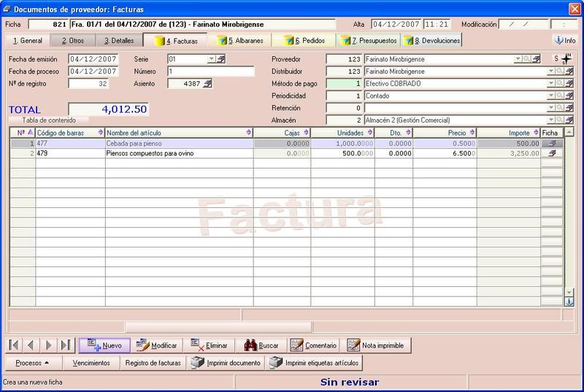Go to last record navigation arrow
Viewport: 584px width, 392px height.
coord(66,345)
